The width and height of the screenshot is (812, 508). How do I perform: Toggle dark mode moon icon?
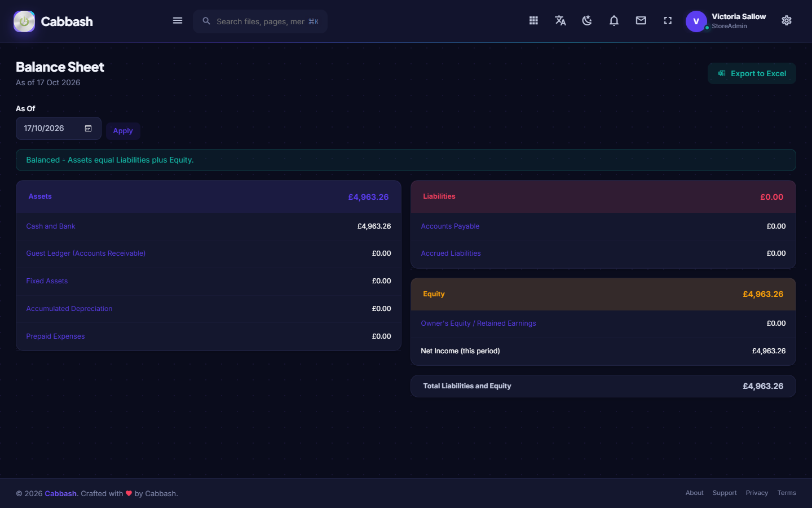point(587,21)
